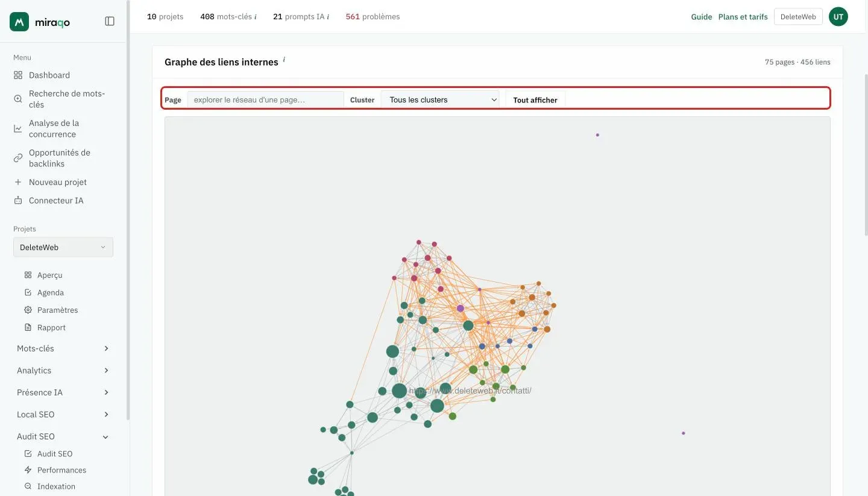Click the Performances lightning bolt icon
This screenshot has height=496, width=868.
[28, 470]
